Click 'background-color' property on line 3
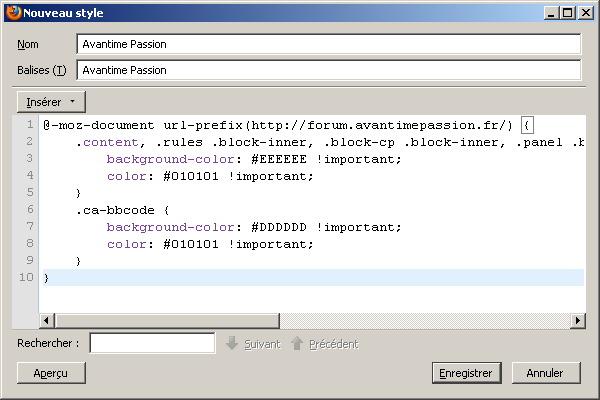Image resolution: width=600 pixels, height=400 pixels. tap(170, 159)
